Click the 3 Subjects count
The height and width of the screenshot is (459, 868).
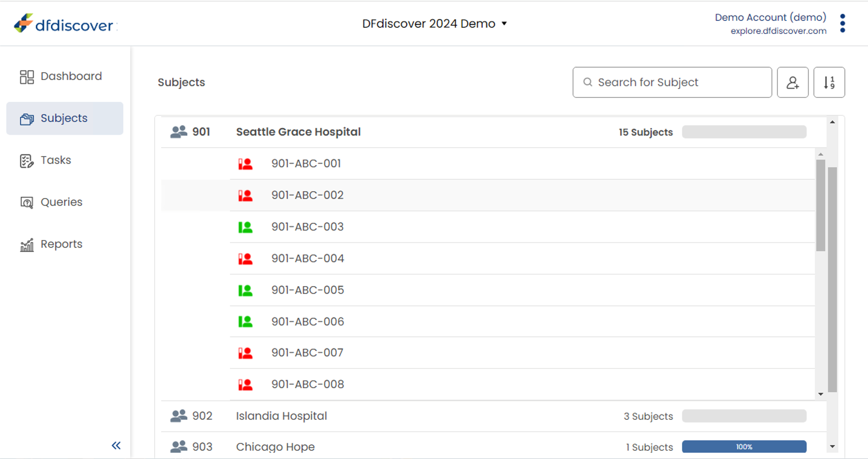[648, 416]
